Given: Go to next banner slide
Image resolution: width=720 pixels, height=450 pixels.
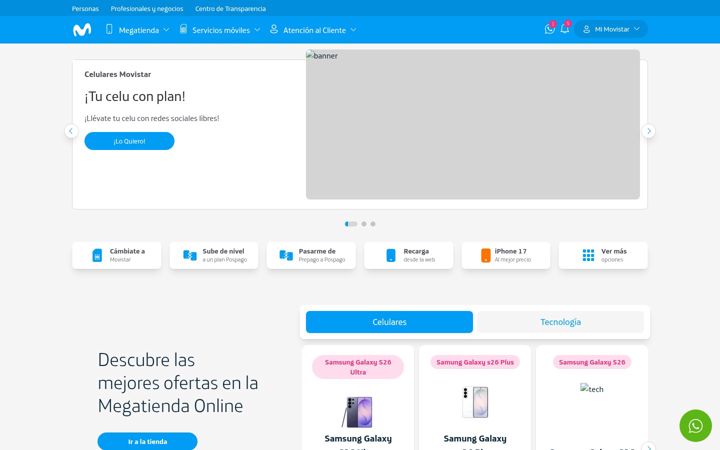Looking at the screenshot, I should [648, 131].
